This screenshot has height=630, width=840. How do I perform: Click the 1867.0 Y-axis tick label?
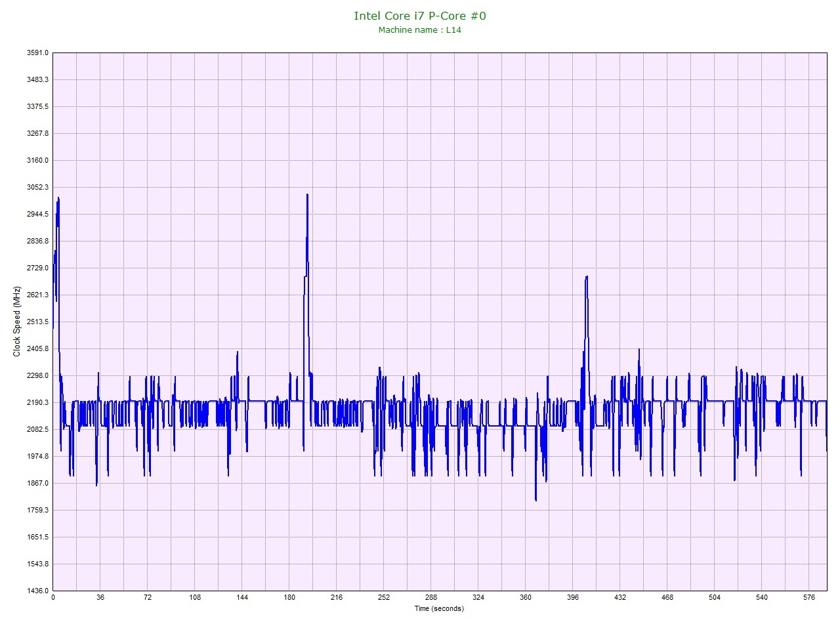pyautogui.click(x=37, y=483)
